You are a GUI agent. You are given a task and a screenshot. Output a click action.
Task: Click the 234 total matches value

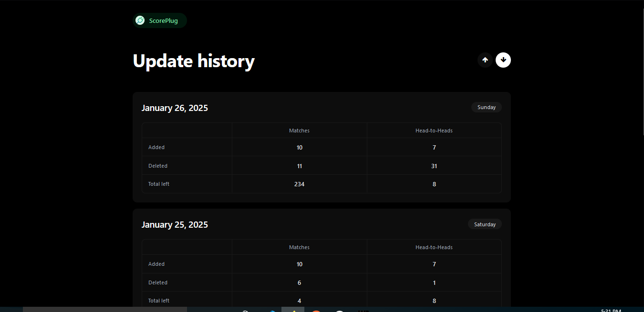coord(299,184)
